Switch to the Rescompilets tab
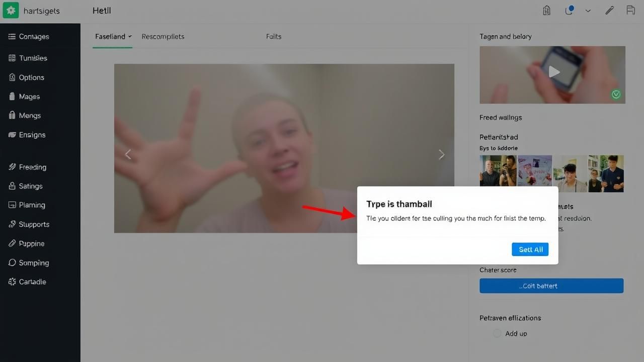 (x=163, y=37)
